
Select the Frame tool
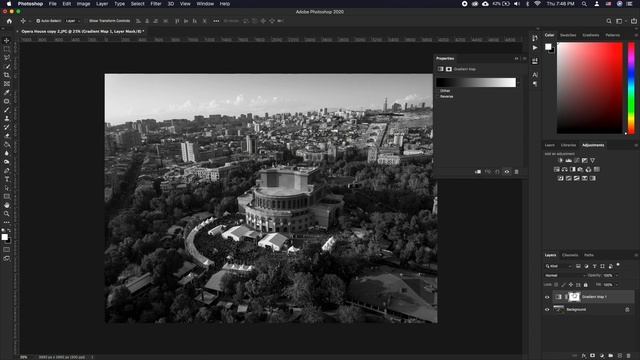tap(7, 84)
